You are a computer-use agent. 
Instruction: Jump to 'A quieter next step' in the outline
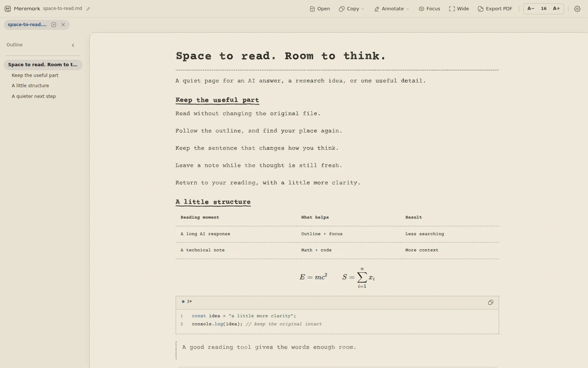point(34,96)
